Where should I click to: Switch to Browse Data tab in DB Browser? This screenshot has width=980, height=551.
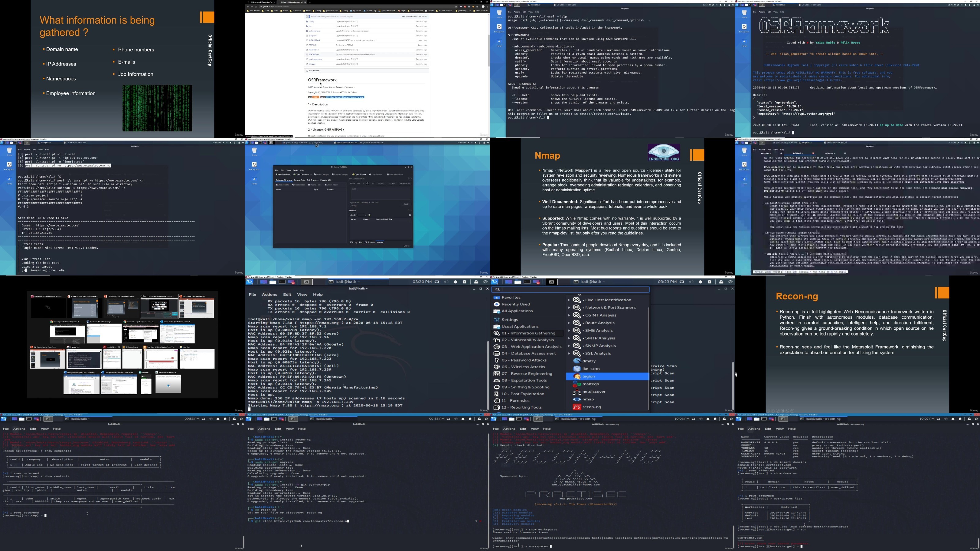tap(300, 180)
